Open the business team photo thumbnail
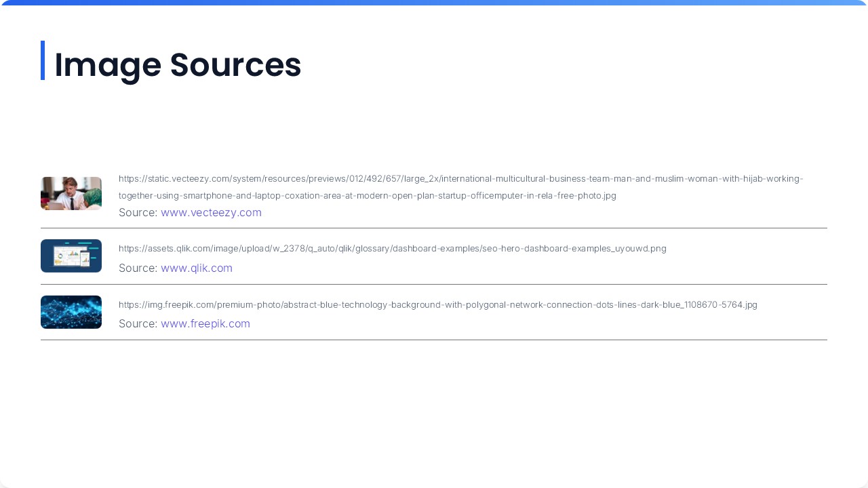Screen dimensions: 868x488 71,193
